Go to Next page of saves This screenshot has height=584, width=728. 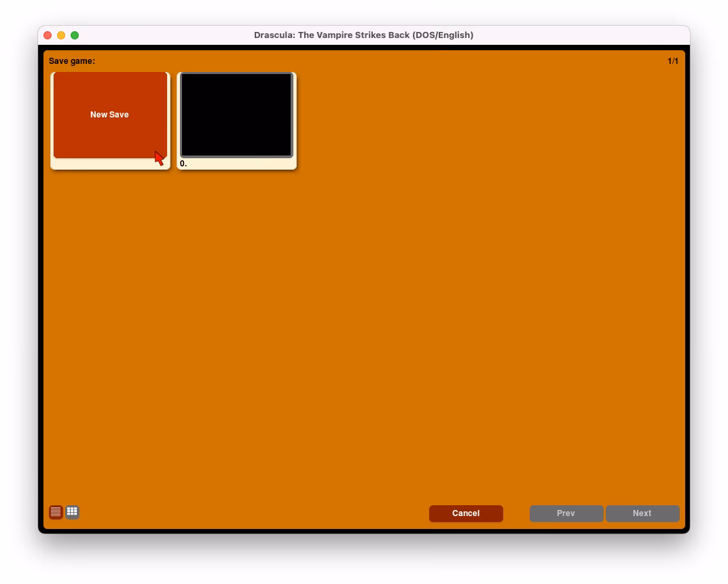642,513
